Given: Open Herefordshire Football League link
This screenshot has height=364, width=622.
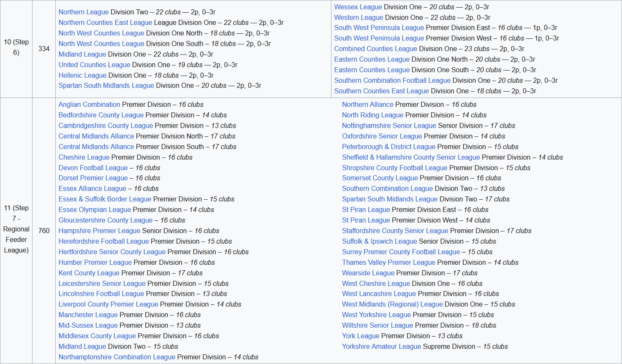Looking at the screenshot, I should tap(104, 242).
